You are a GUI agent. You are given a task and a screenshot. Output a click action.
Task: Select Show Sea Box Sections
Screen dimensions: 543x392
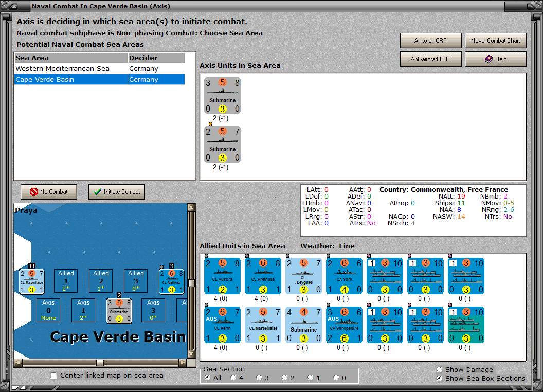point(440,379)
